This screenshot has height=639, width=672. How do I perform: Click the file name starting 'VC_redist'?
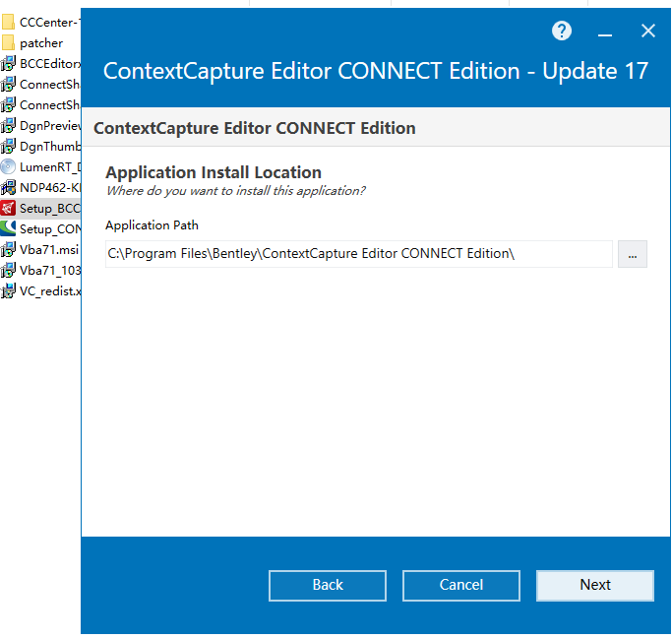(50, 290)
